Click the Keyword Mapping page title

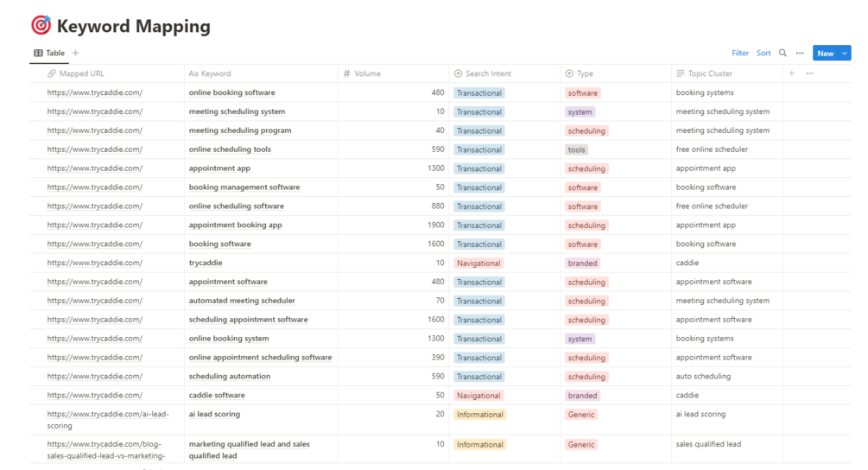click(x=133, y=26)
